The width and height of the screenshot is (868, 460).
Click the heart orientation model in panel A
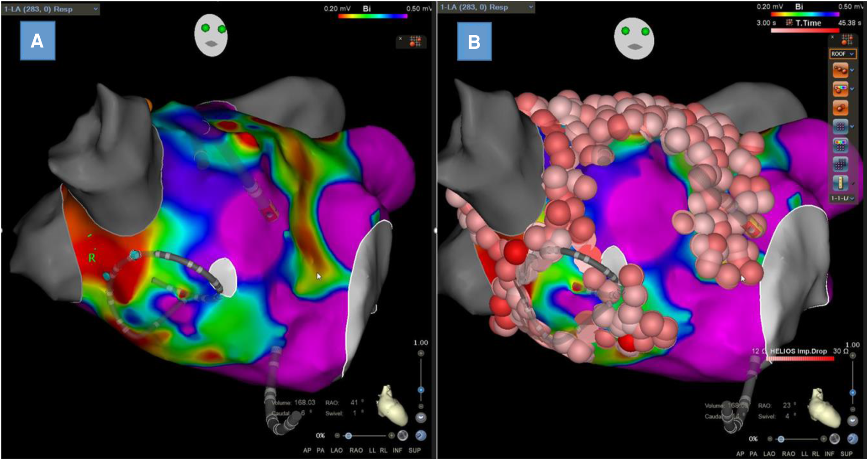pos(392,405)
